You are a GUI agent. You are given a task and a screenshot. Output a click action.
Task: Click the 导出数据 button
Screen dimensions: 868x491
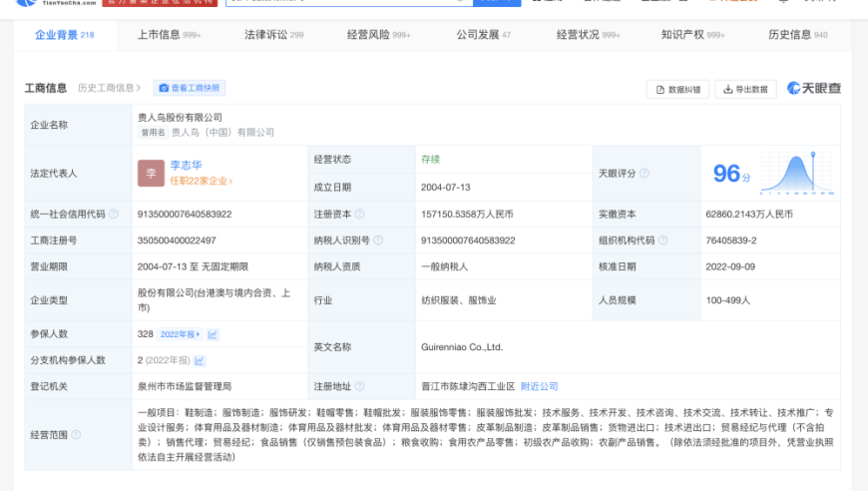coord(745,89)
